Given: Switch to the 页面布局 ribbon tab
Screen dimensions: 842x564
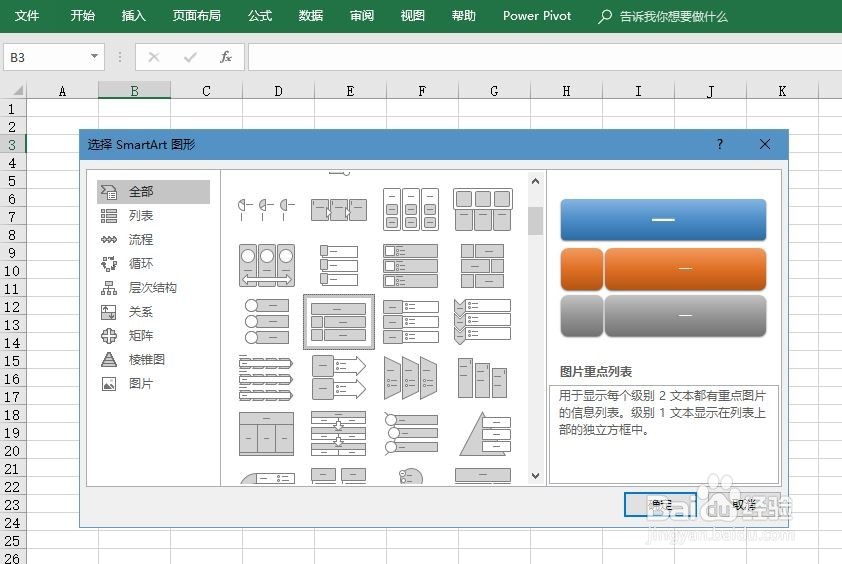Looking at the screenshot, I should (197, 16).
